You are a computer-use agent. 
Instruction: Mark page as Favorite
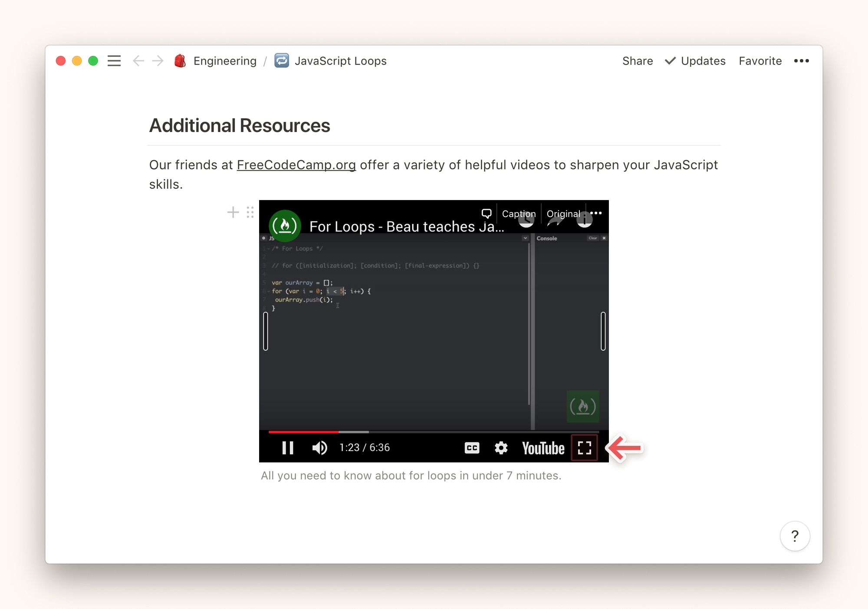click(x=760, y=61)
